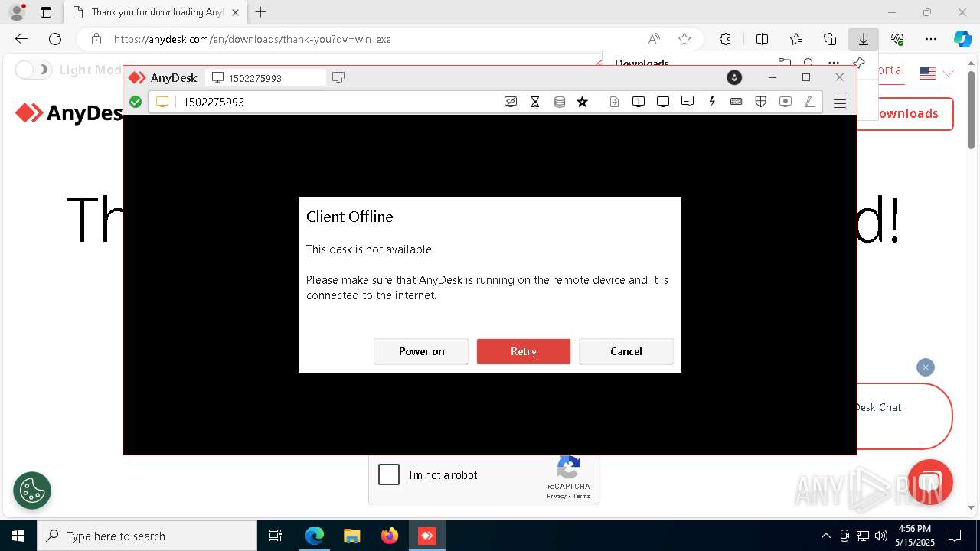The image size is (980, 551).
Task: Click the read aloud icon in address bar
Action: point(654,39)
